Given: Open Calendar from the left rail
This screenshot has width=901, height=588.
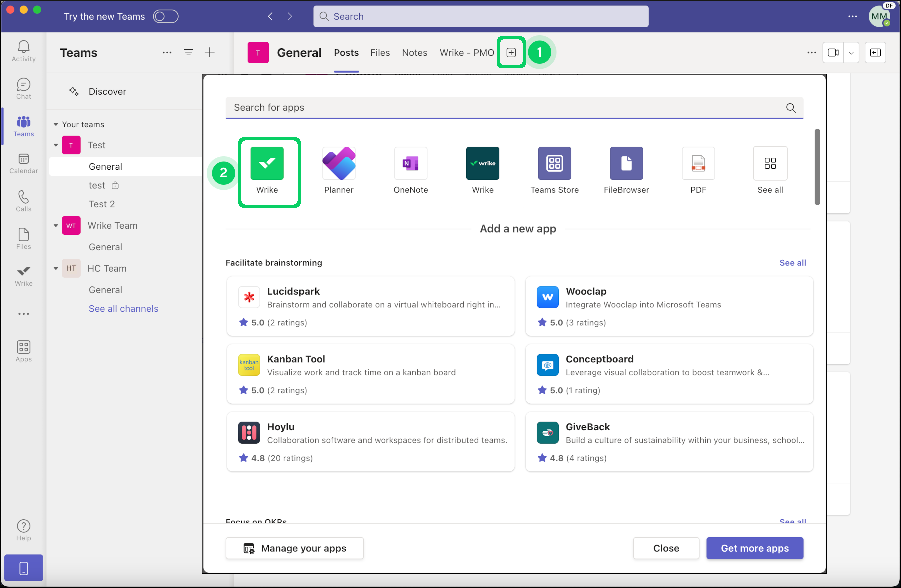Looking at the screenshot, I should tap(23, 164).
